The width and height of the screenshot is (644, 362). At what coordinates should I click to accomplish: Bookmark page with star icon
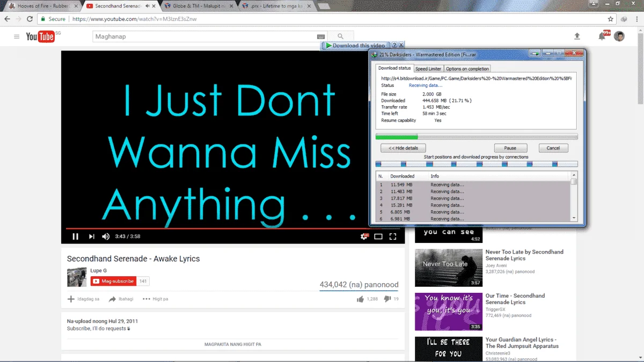coord(611,19)
